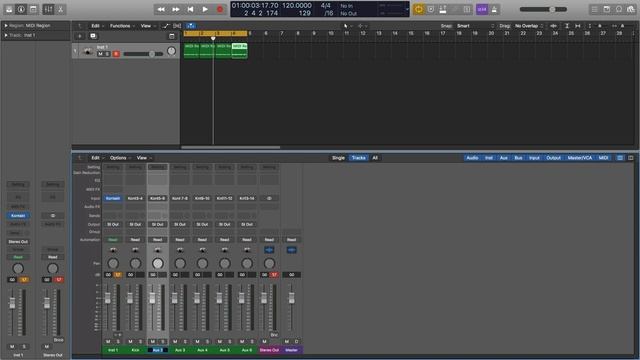This screenshot has width=640, height=360.
Task: Toggle Aux channel strip filter
Action: pyautogui.click(x=504, y=158)
